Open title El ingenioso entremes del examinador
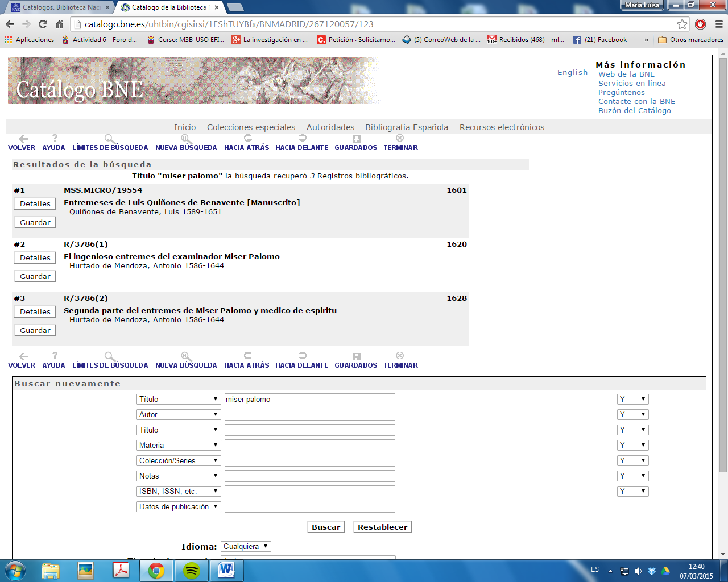Screen dimensions: 728x582 pos(172,256)
